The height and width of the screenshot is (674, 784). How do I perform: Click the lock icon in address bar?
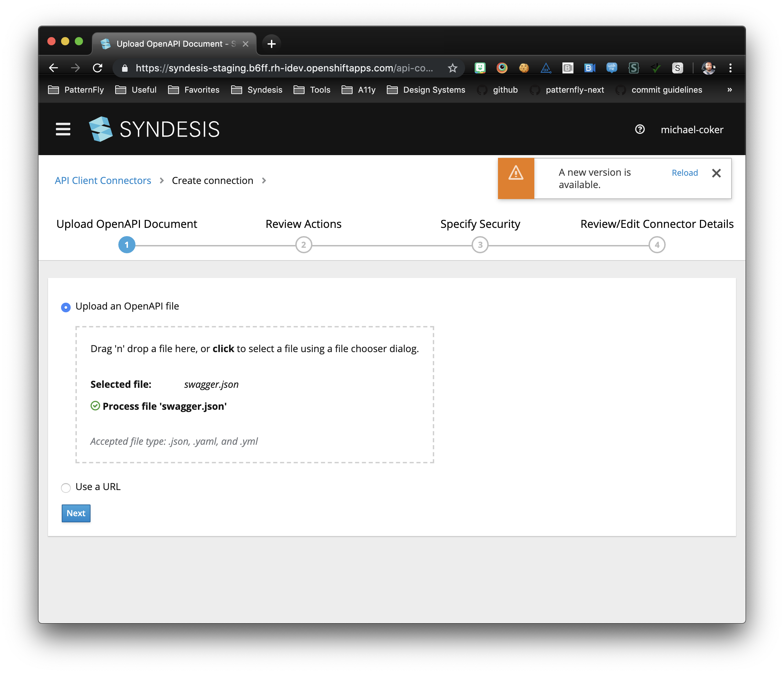124,68
